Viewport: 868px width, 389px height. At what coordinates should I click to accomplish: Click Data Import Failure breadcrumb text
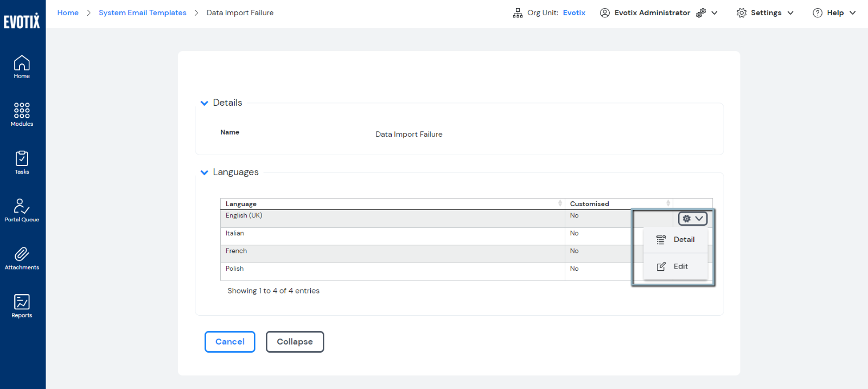(240, 13)
